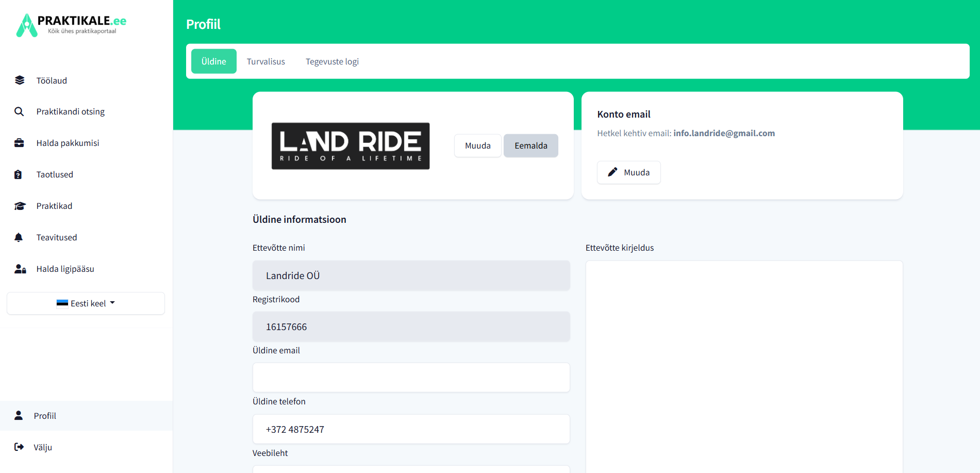The height and width of the screenshot is (473, 980).
Task: Click the Välju logout arrow icon
Action: coord(19,447)
